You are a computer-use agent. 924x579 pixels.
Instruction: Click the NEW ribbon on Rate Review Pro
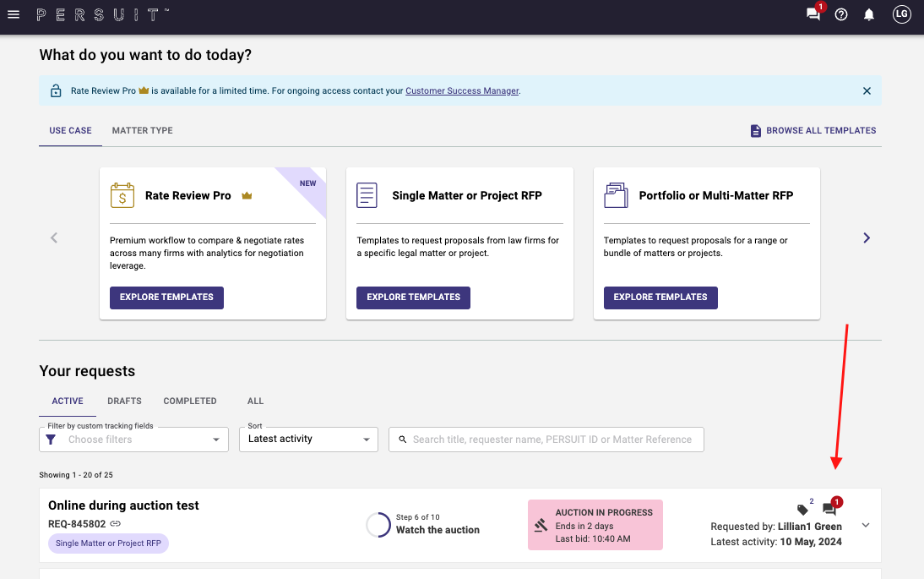[307, 183]
